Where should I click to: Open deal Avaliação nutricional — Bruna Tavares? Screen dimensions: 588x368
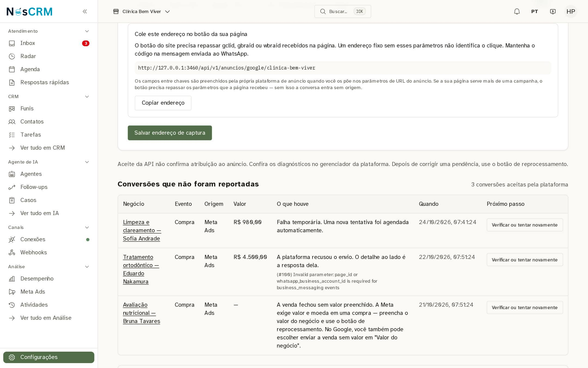coord(141,313)
